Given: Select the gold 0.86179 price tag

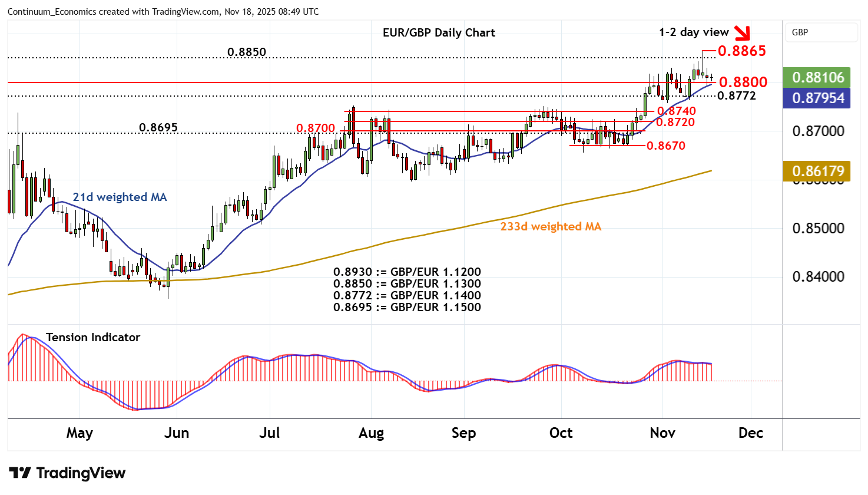Looking at the screenshot, I should (x=817, y=171).
